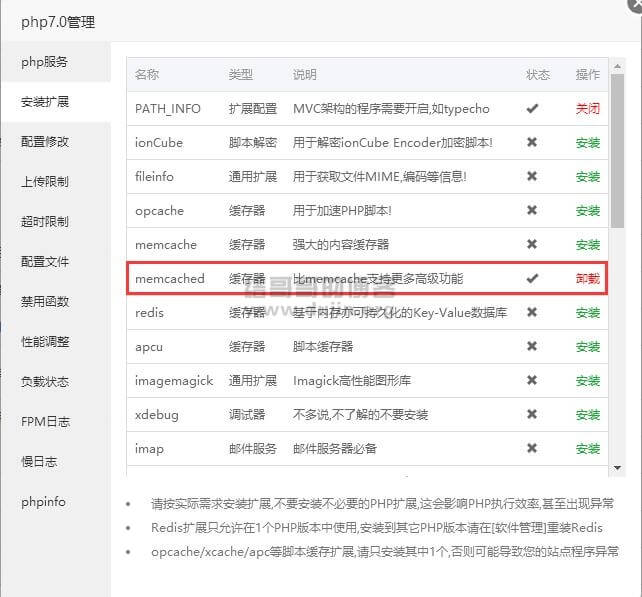Click the fileinfo name cell
642x597 pixels.
click(154, 176)
